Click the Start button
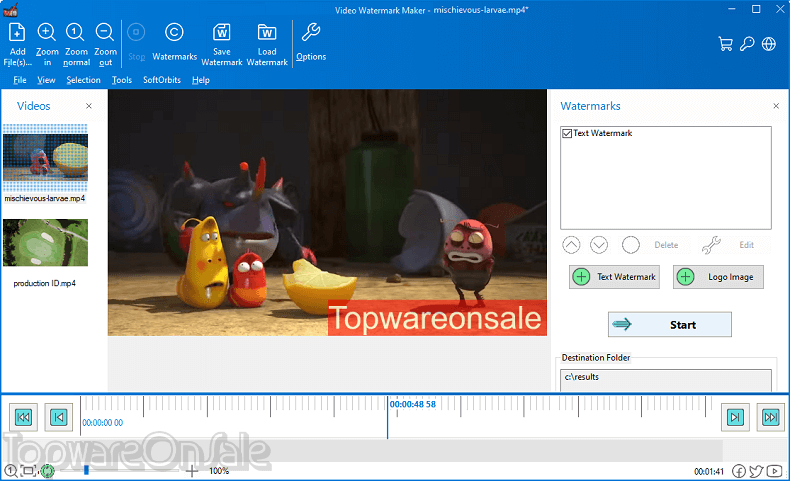Screen dimensions: 790x481 point(670,324)
